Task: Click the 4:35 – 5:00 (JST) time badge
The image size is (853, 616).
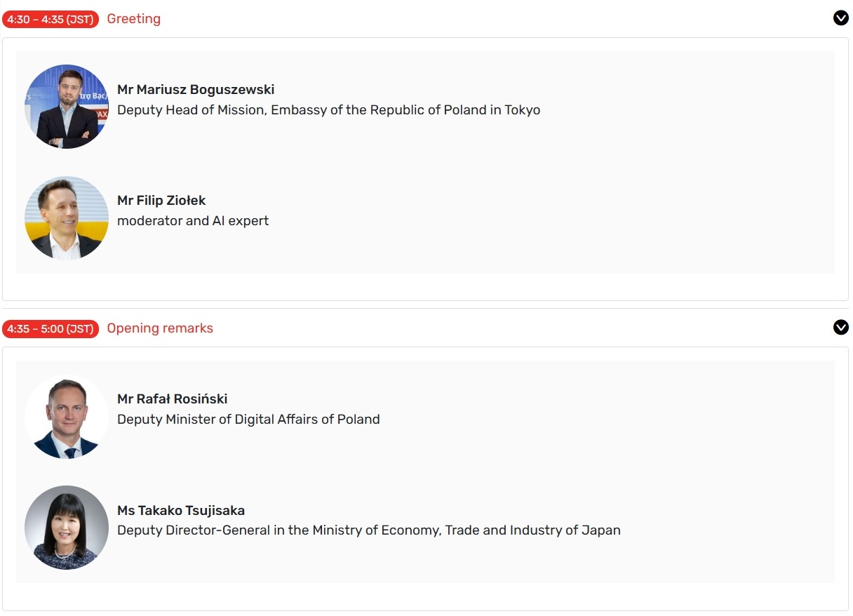Action: click(x=51, y=328)
